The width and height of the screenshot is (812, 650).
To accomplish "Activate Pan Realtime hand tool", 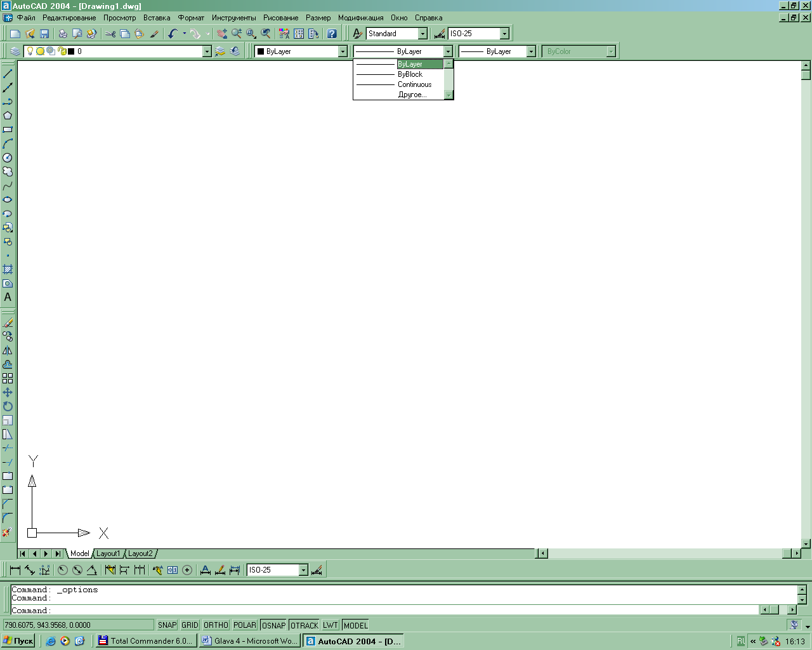I will 221,34.
